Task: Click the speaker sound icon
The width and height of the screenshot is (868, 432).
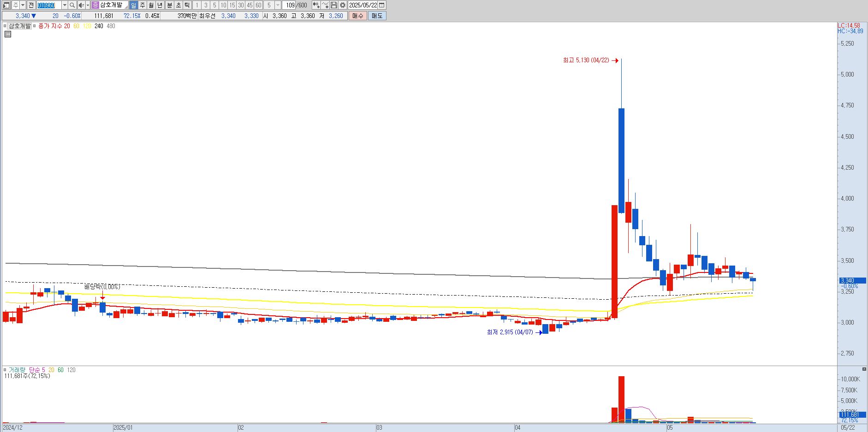Action: (81, 5)
